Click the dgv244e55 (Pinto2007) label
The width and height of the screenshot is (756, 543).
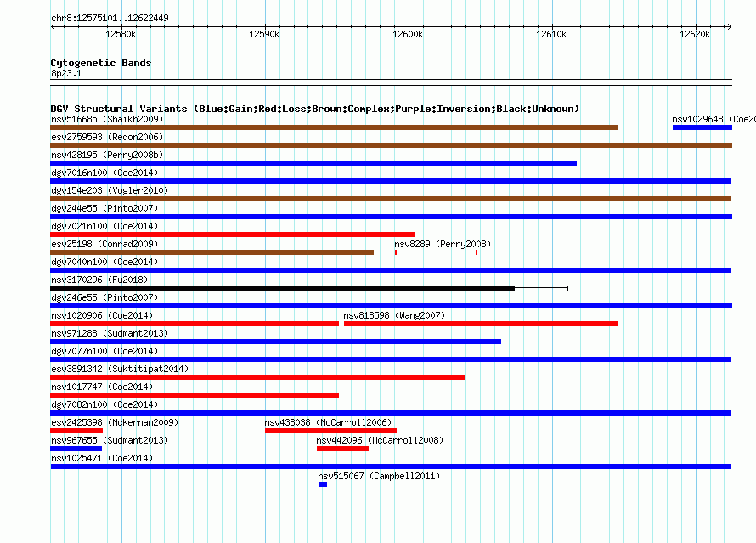pos(104,208)
